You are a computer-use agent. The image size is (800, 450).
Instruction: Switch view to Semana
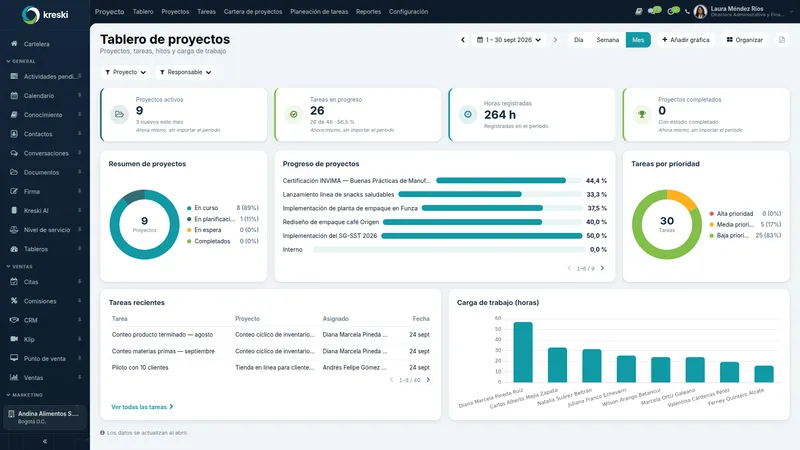tap(608, 40)
